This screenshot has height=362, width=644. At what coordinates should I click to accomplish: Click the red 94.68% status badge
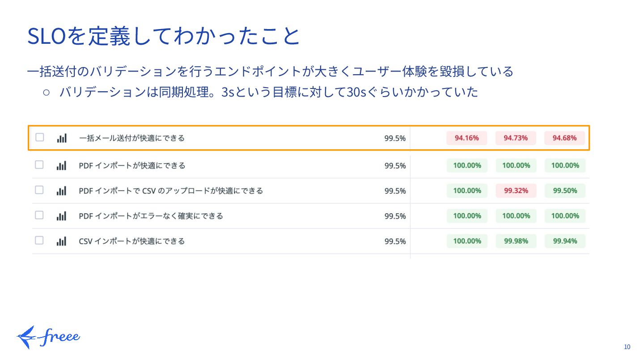[564, 138]
